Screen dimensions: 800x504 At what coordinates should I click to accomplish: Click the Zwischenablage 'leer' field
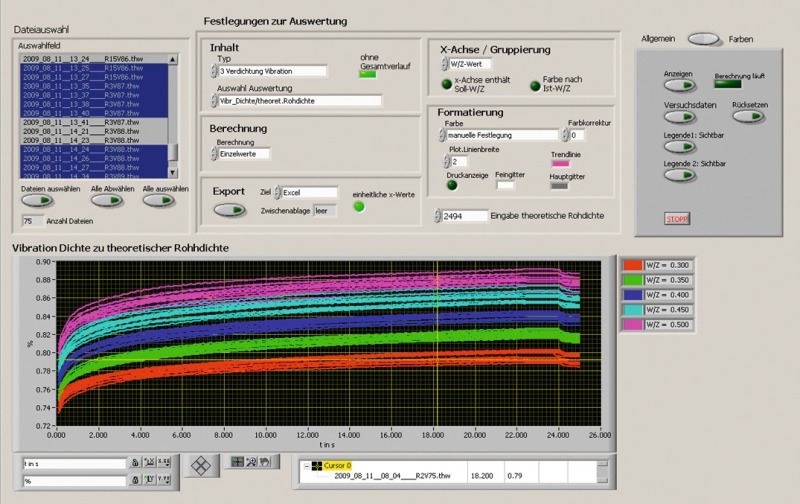tap(325, 211)
